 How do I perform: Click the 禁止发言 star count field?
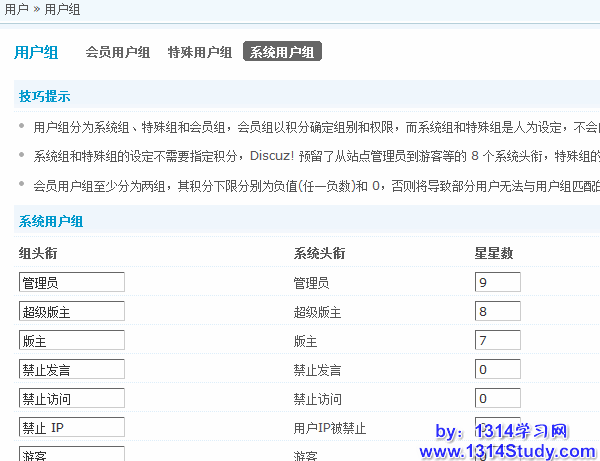click(x=497, y=370)
